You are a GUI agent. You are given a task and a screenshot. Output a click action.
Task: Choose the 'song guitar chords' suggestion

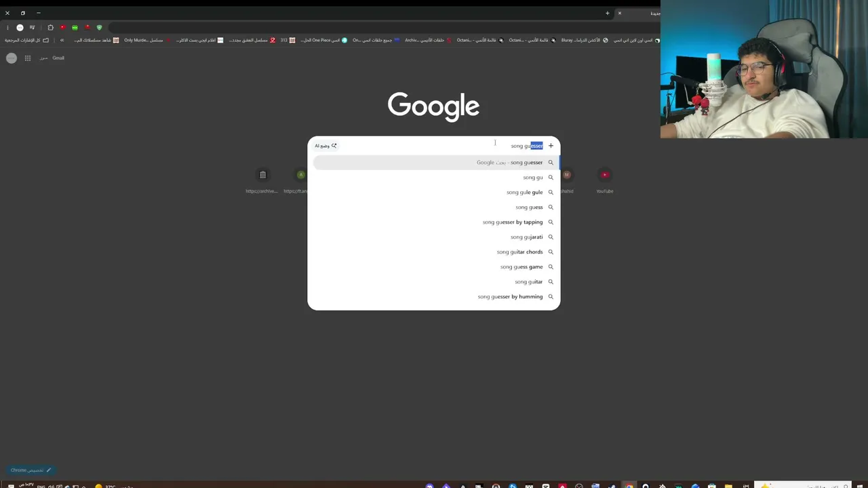(x=434, y=252)
